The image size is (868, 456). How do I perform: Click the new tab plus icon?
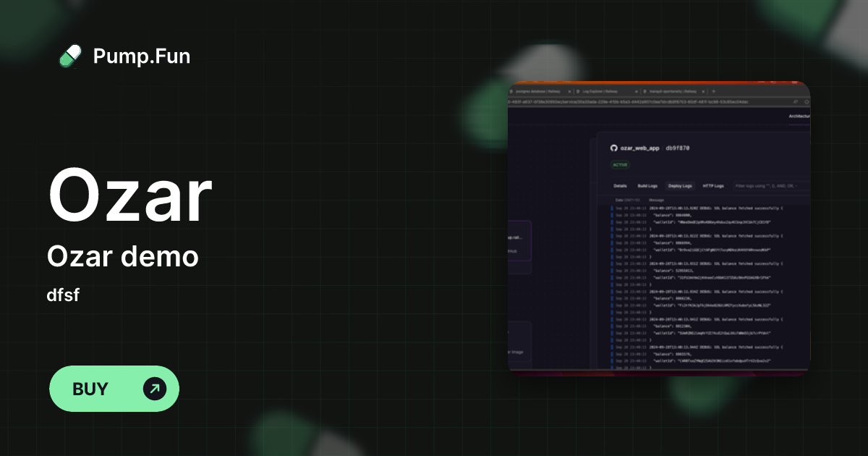(x=713, y=92)
